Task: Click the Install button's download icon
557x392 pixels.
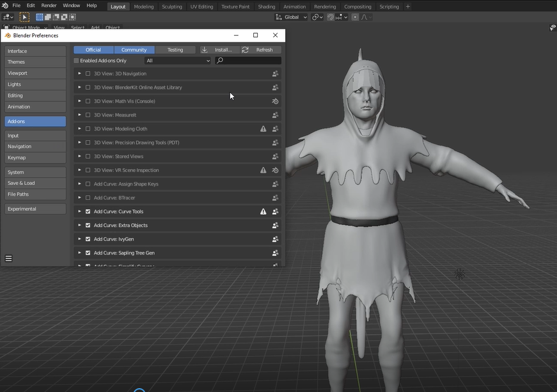Action: pos(205,49)
